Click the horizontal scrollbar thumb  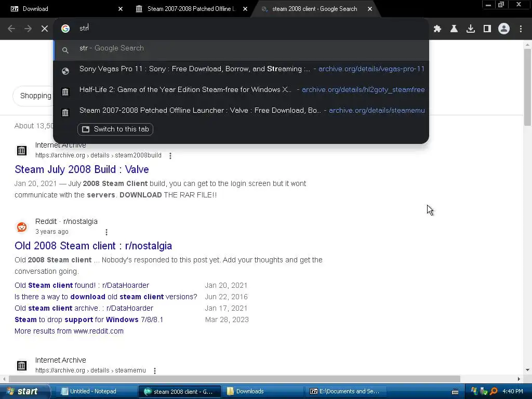tap(234, 379)
